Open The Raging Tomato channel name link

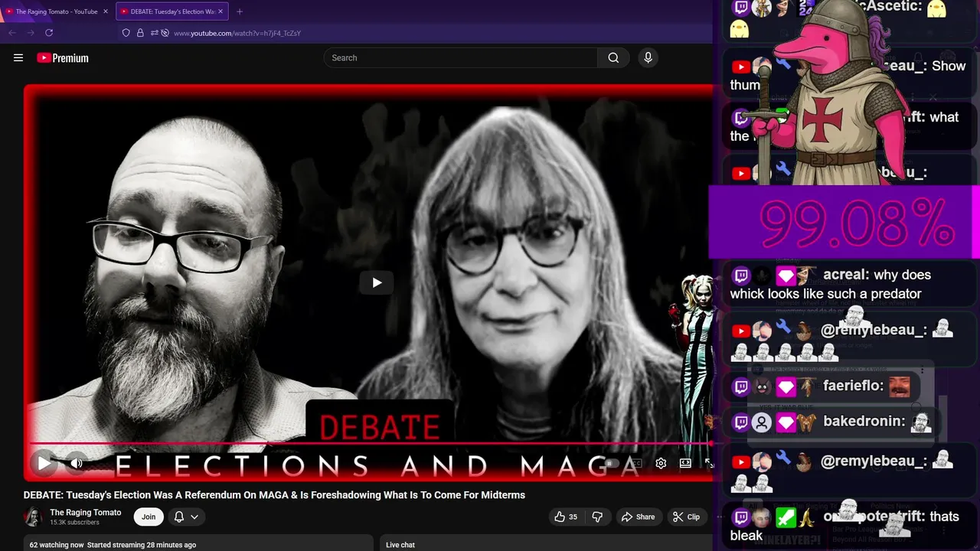coord(85,512)
